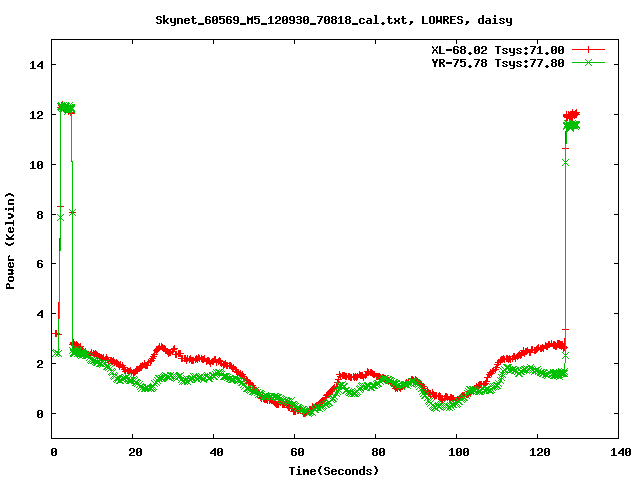Click the y-axis tick label 4
The width and height of the screenshot is (640, 480).
pos(40,314)
